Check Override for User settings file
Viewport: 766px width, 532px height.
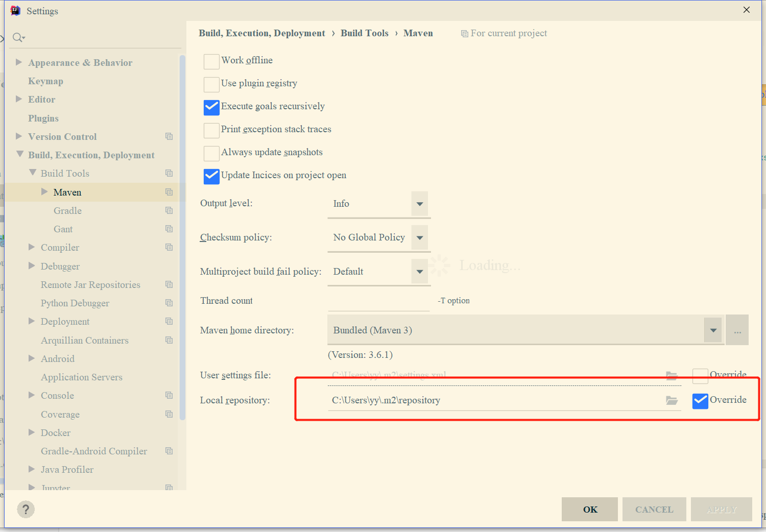700,376
